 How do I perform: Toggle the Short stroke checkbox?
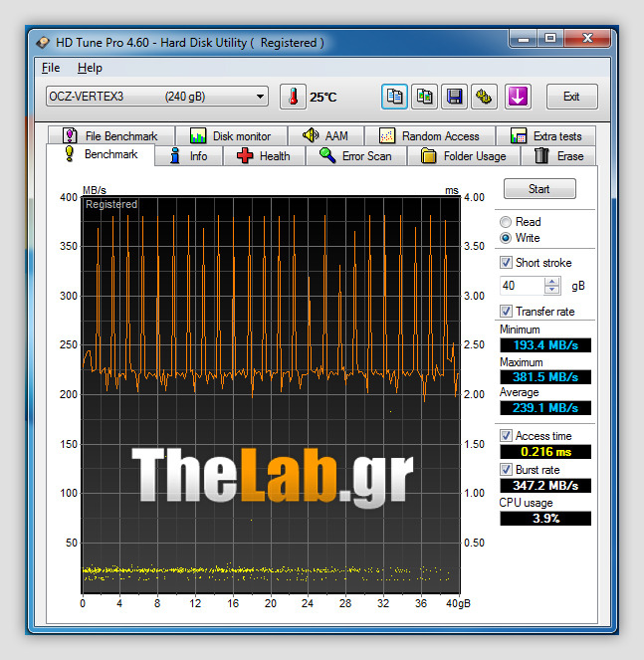(506, 263)
